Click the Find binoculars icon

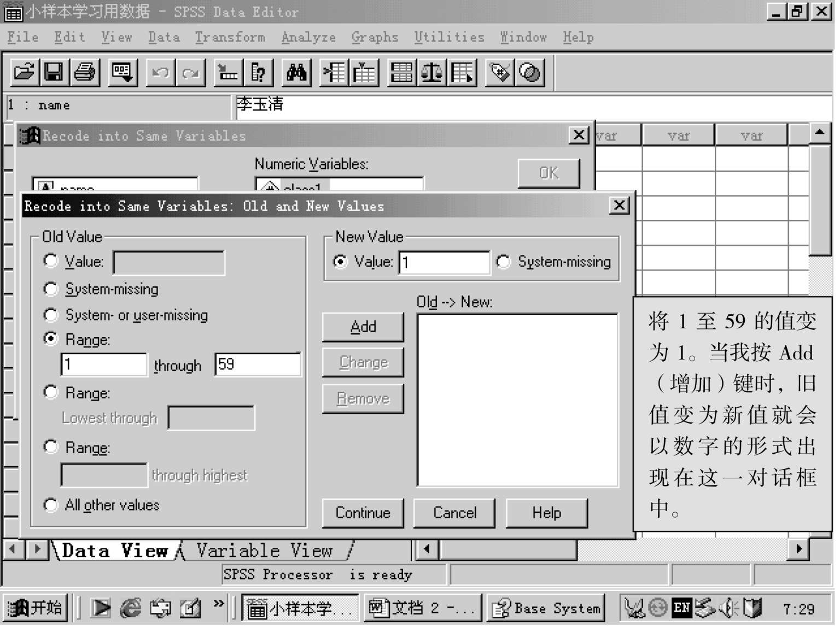pyautogui.click(x=296, y=73)
